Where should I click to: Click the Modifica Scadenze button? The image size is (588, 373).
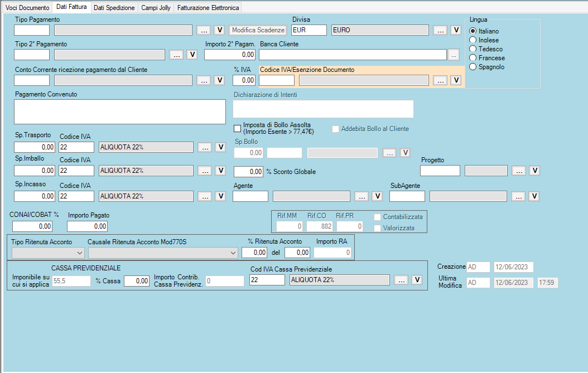pyautogui.click(x=258, y=30)
